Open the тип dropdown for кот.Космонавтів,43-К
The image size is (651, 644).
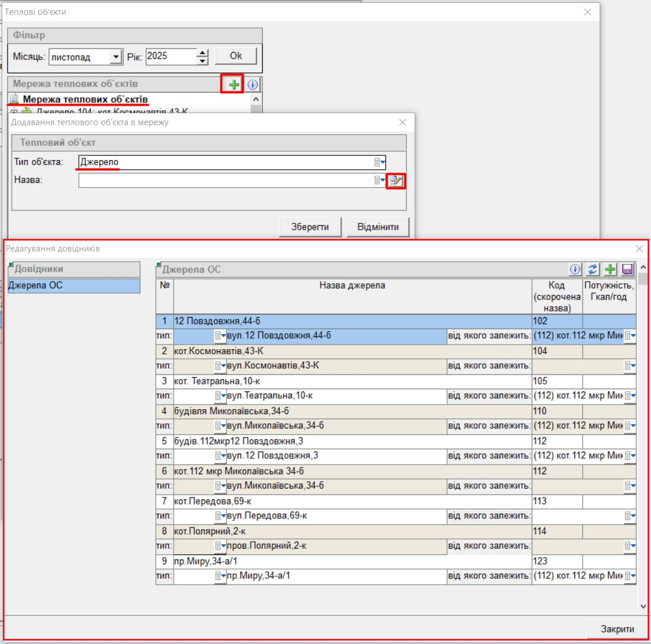pyautogui.click(x=220, y=366)
